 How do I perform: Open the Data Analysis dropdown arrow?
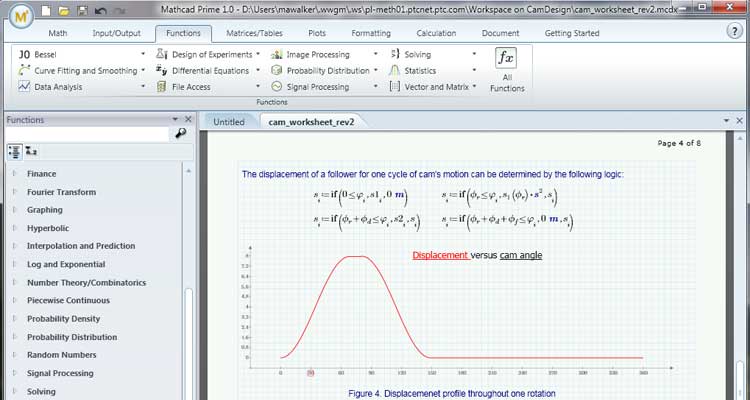point(143,87)
